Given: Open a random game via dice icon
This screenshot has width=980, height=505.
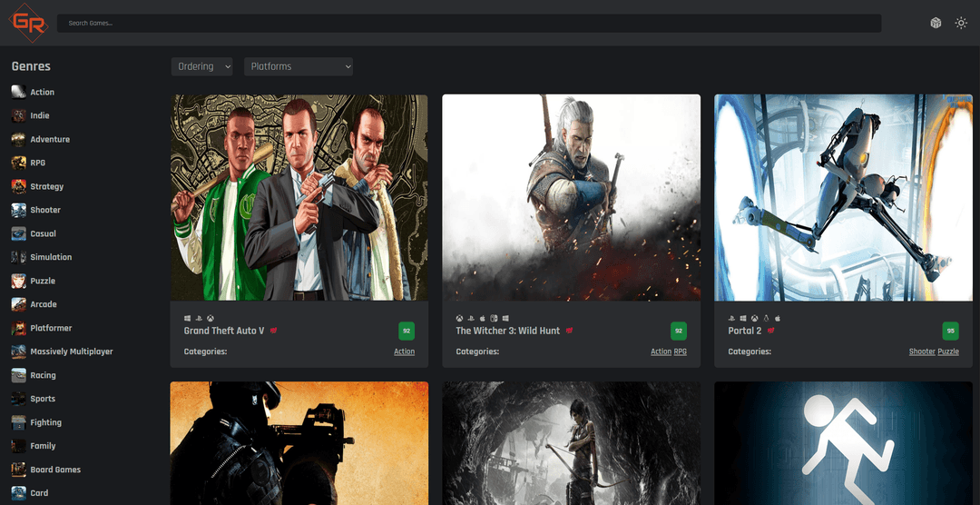Looking at the screenshot, I should [936, 23].
